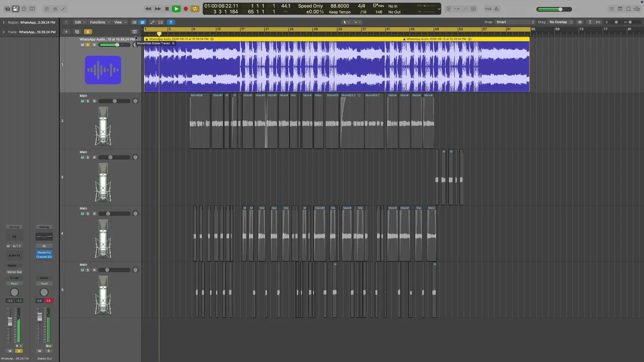
Task: Open the LCD display mode dropdown arrow
Action: coord(439,9)
